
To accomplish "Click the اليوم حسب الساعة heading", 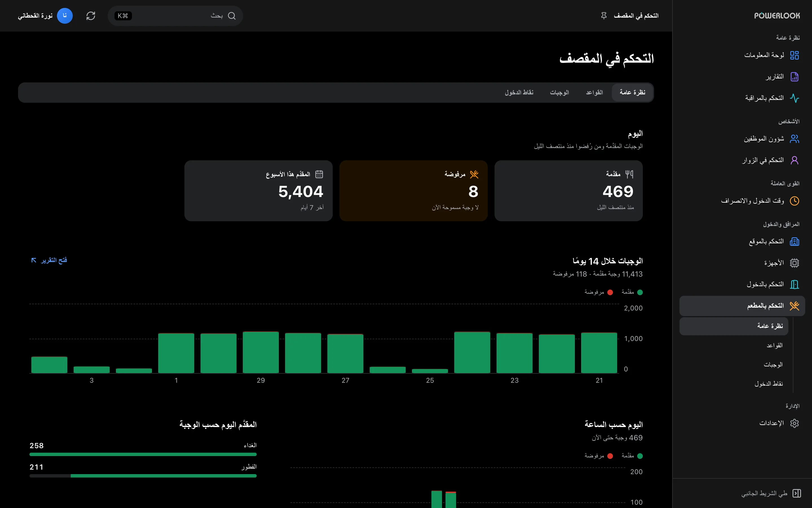I will [x=614, y=425].
